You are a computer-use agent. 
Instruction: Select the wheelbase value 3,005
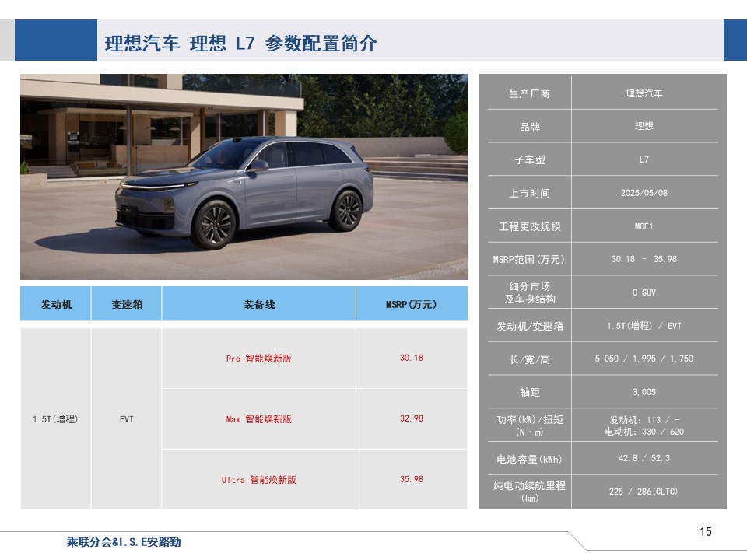[x=644, y=392]
